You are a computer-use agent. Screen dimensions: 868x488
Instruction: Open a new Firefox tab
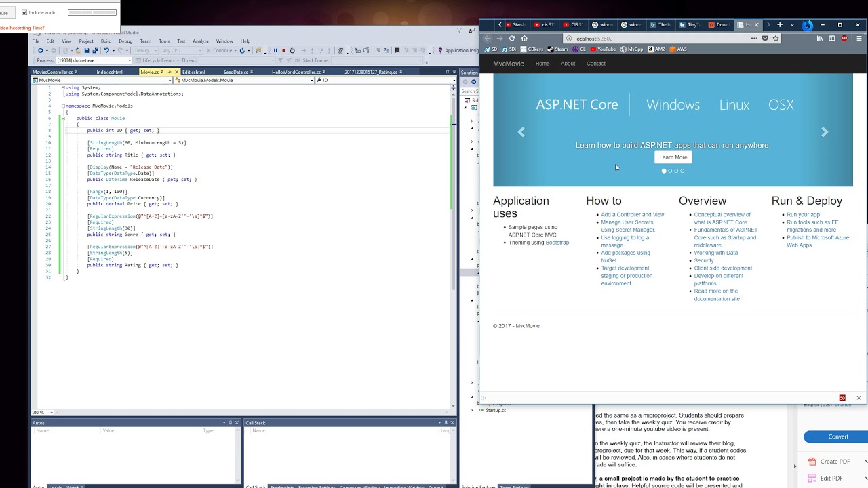point(780,25)
